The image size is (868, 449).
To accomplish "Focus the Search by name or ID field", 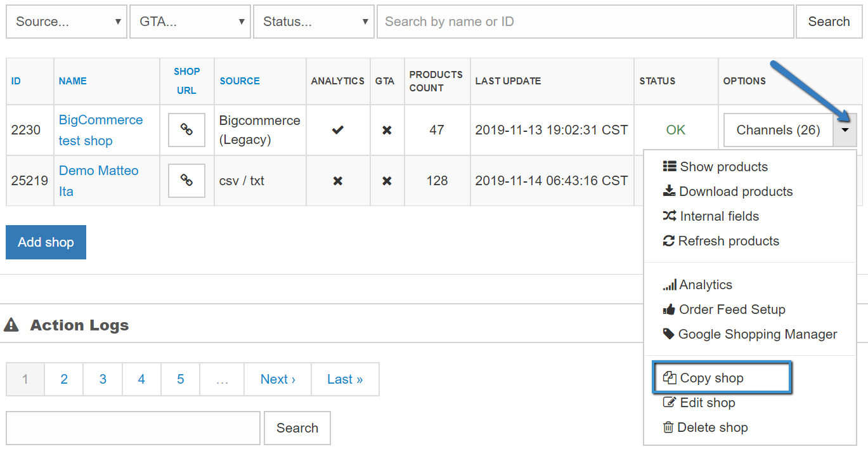I will coord(585,22).
